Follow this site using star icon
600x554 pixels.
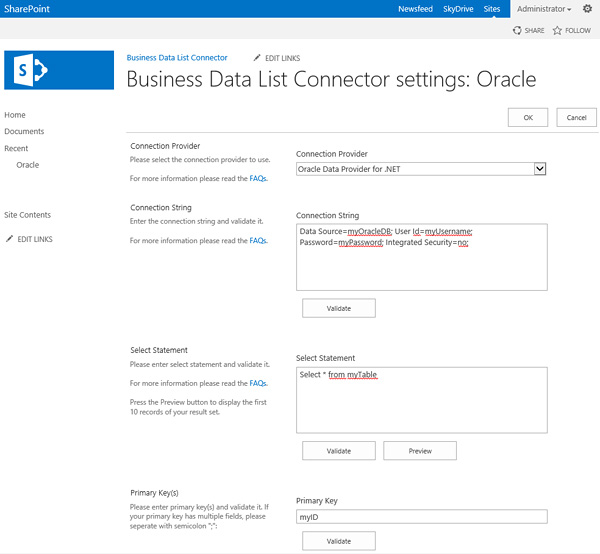[557, 31]
